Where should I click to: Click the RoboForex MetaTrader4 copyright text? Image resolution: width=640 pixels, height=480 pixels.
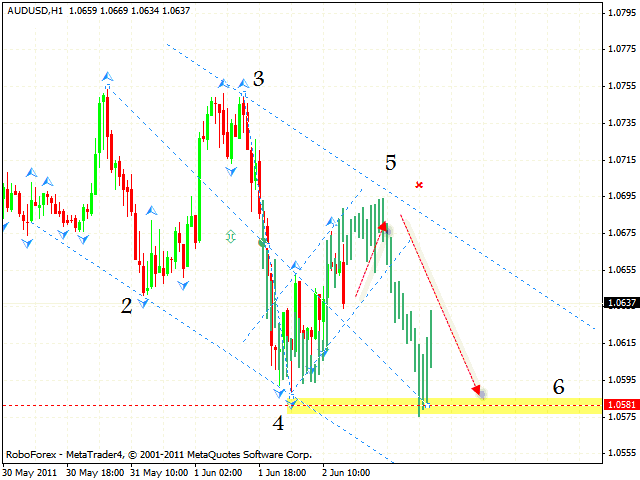pos(155,453)
